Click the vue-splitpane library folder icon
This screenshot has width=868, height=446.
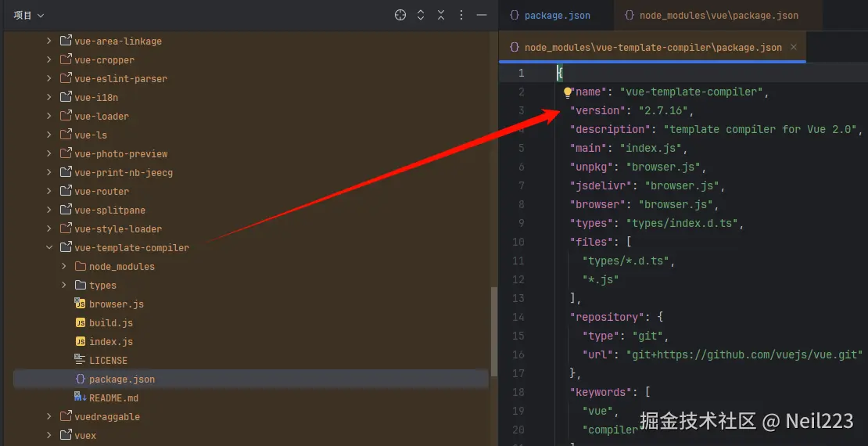click(x=66, y=210)
